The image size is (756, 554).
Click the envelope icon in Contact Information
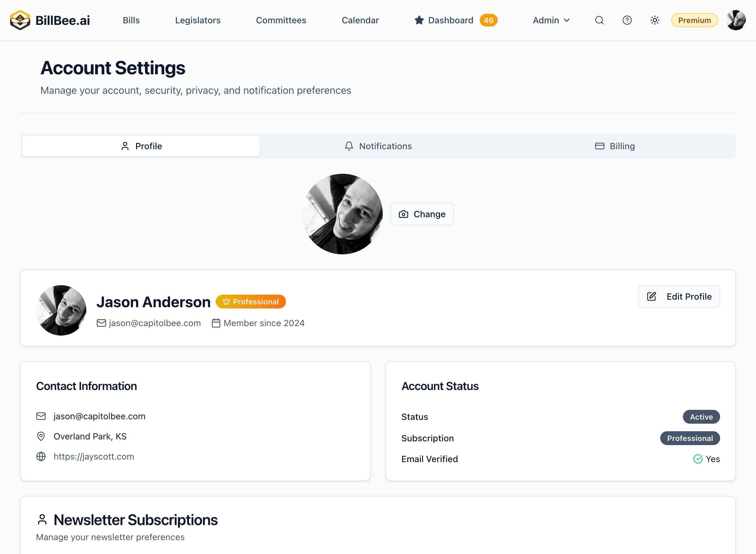click(x=41, y=416)
